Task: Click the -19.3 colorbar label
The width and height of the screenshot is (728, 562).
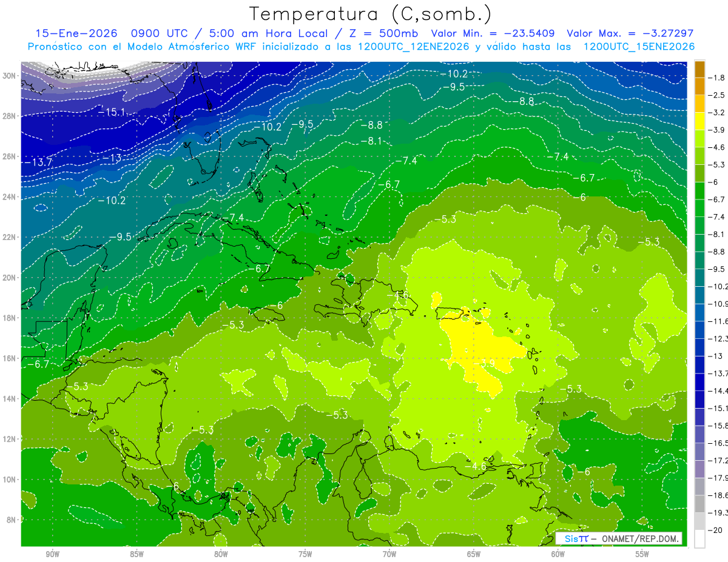Action: coord(720,513)
